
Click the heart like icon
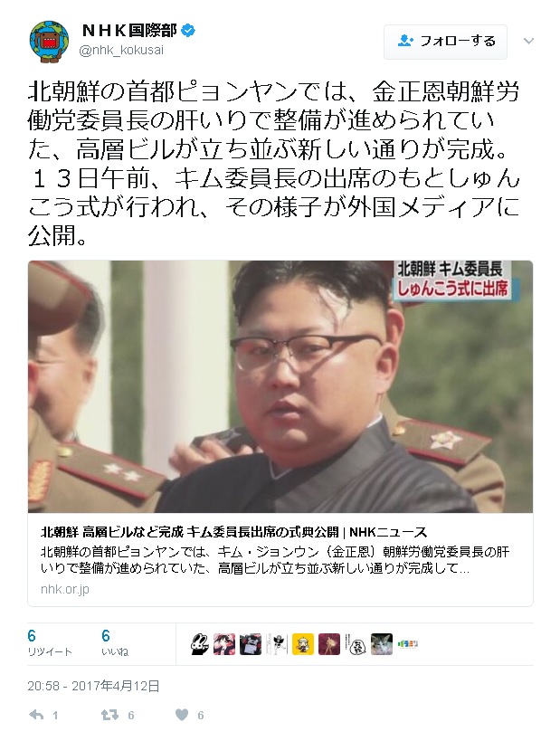pyautogui.click(x=182, y=715)
